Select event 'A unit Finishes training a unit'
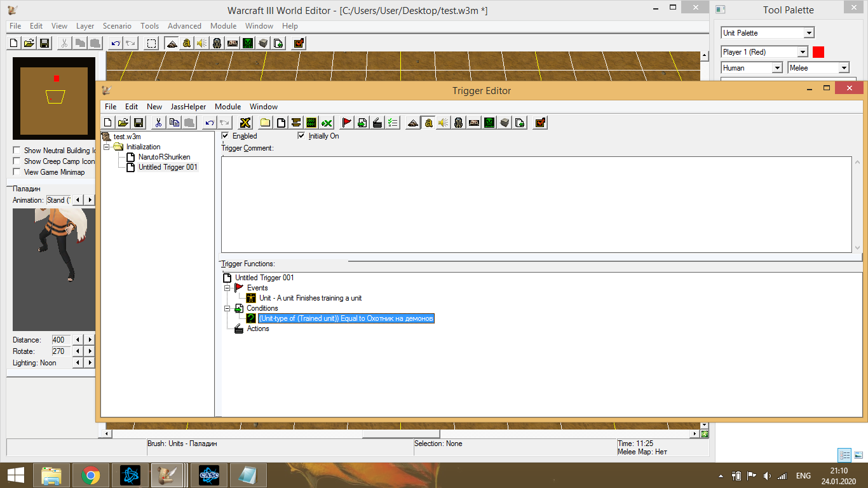The image size is (868, 488). (311, 298)
